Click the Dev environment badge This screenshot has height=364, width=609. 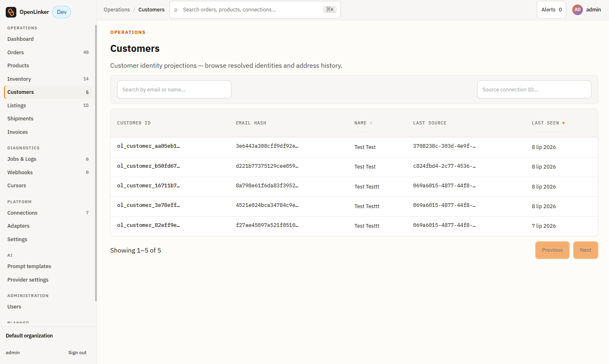[x=62, y=12]
